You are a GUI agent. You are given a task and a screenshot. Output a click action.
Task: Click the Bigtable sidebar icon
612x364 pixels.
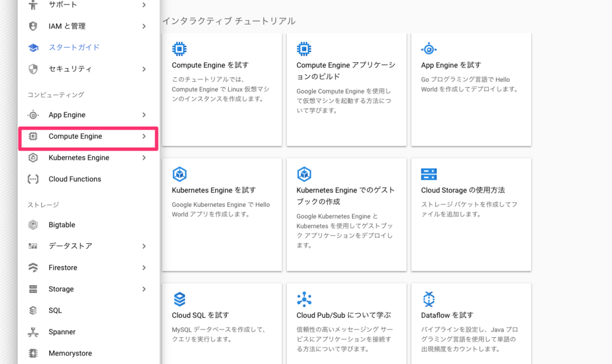click(x=33, y=225)
